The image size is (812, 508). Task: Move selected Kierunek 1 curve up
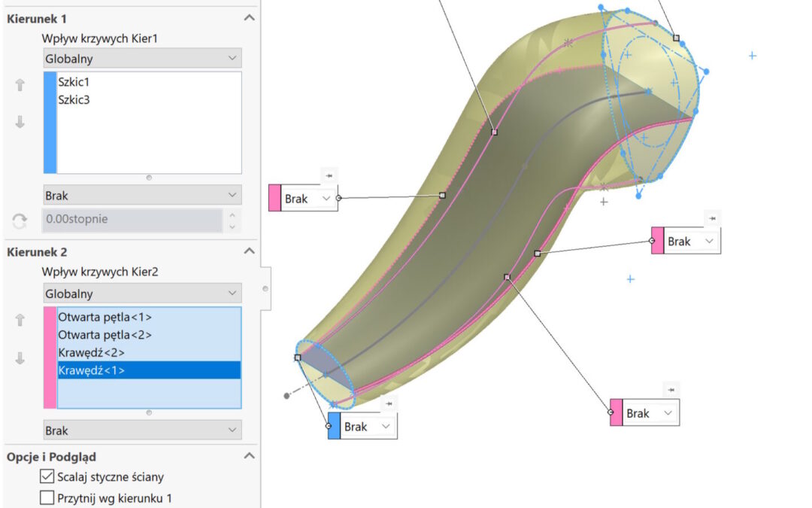point(20,86)
